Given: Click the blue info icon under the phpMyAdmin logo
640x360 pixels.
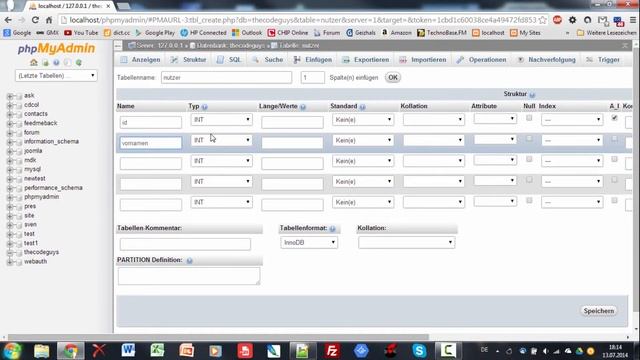Looking at the screenshot, I should (x=56, y=62).
